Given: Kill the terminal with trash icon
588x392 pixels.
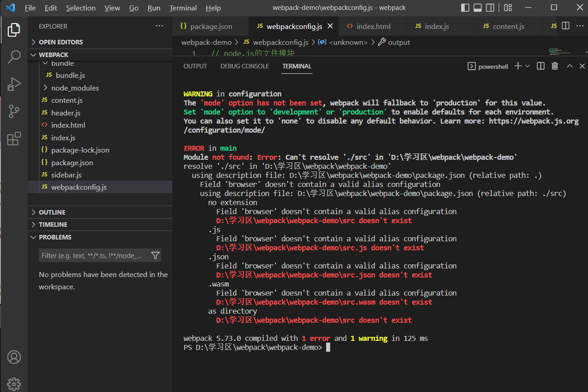Looking at the screenshot, I should pyautogui.click(x=555, y=66).
